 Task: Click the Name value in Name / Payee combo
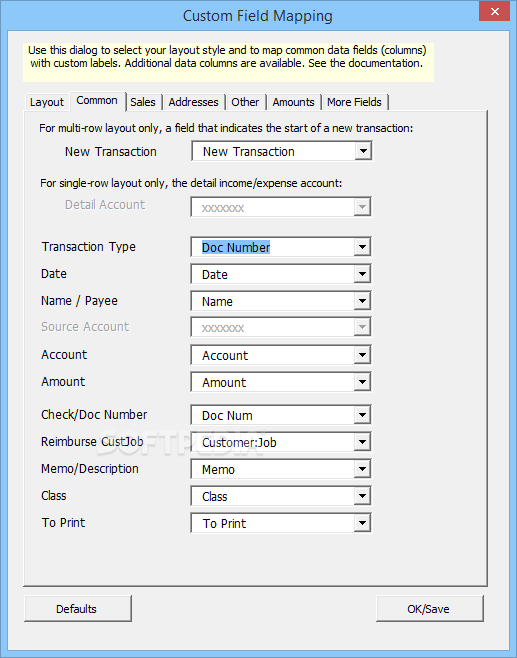click(x=217, y=301)
